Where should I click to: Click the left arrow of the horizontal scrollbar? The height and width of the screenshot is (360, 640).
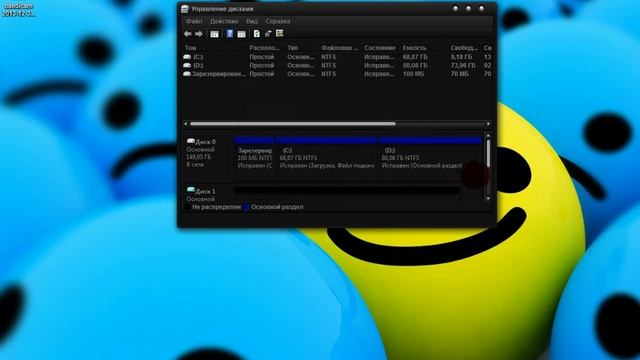[x=186, y=124]
